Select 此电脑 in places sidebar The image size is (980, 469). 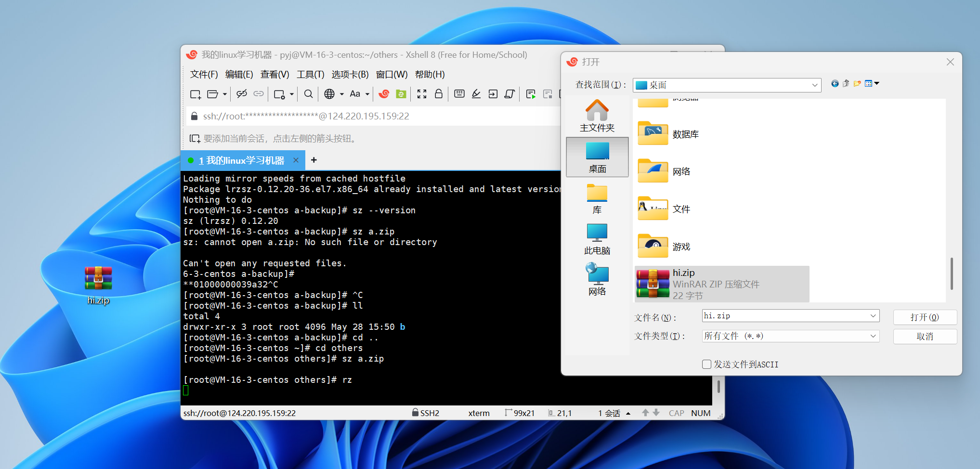point(597,239)
